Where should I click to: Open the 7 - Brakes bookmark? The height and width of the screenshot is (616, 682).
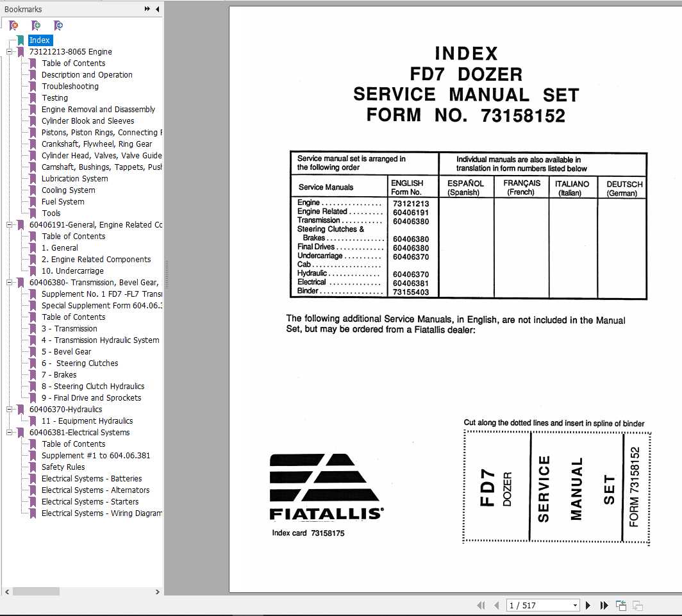pyautogui.click(x=59, y=375)
